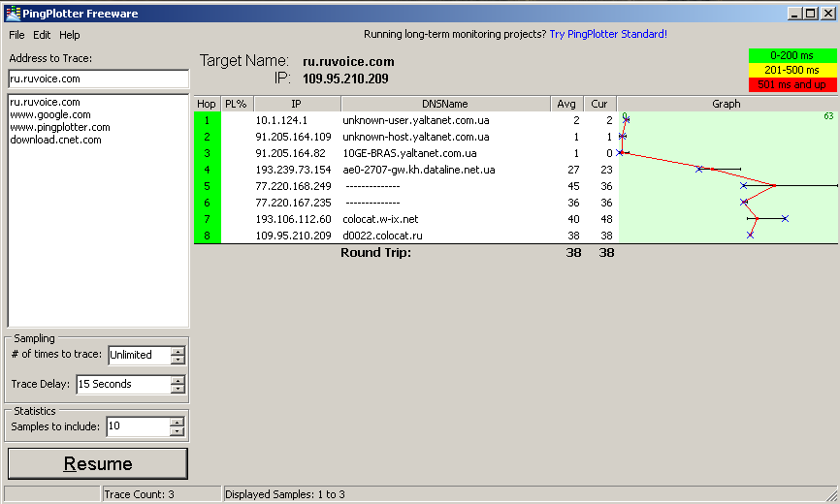Increase the number of times to trace
Viewport: 840px width, 504px height.
click(178, 351)
